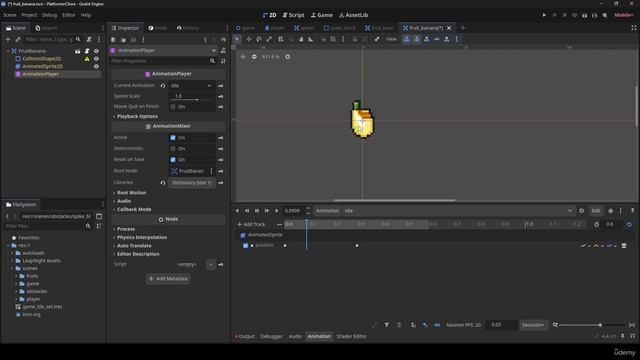Open the Inspector history back arrow

click(205, 40)
